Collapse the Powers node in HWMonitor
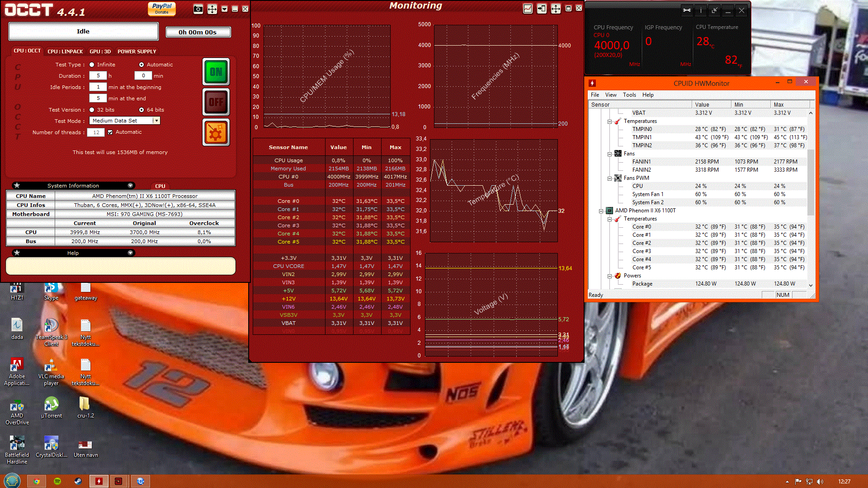The image size is (868, 488). [x=609, y=276]
